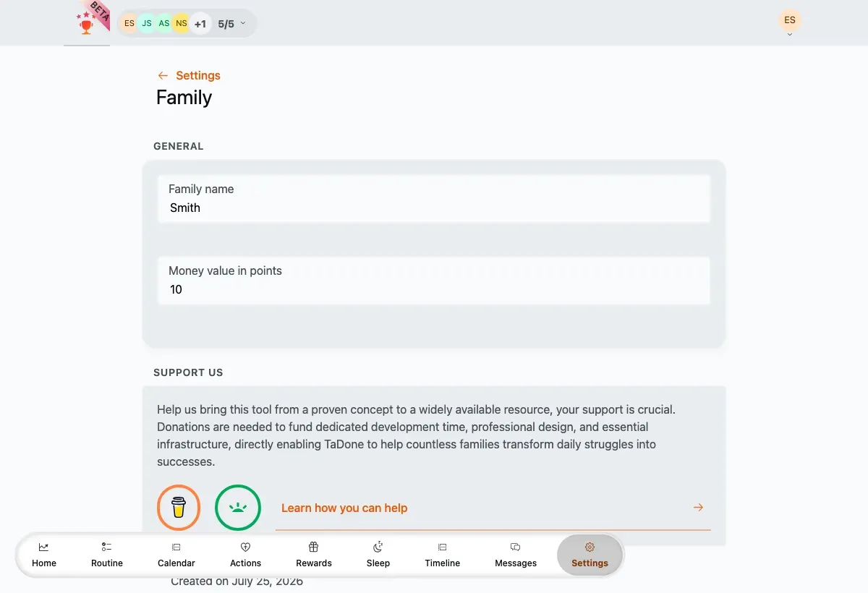The height and width of the screenshot is (593, 868).
Task: Click the Family name input field
Action: (x=434, y=199)
